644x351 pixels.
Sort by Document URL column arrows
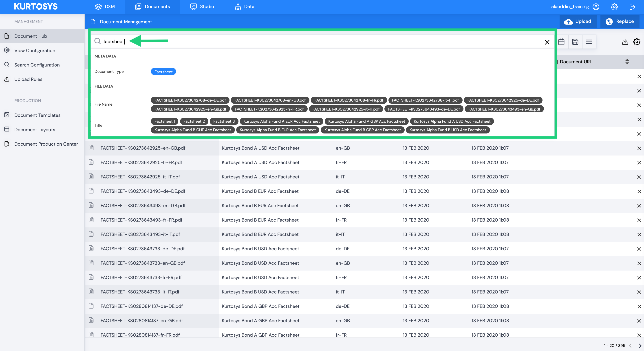click(x=627, y=62)
